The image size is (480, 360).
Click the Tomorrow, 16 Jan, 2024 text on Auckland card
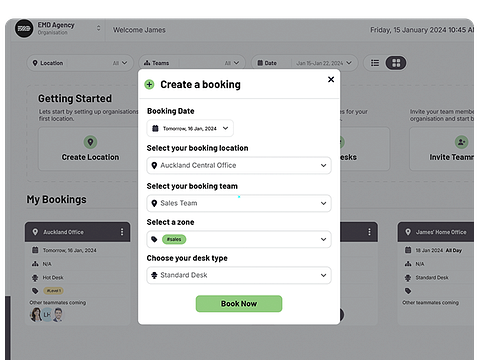(70, 250)
